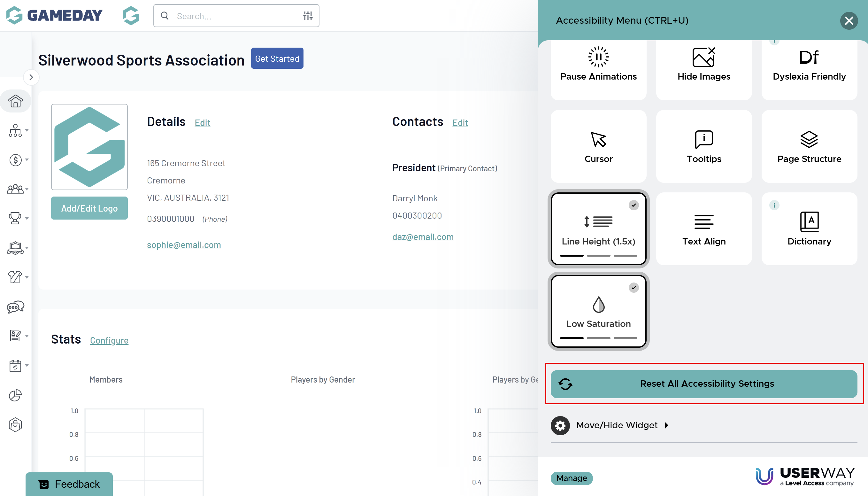Click the pie chart reports icon
This screenshot has height=496, width=868.
15,395
